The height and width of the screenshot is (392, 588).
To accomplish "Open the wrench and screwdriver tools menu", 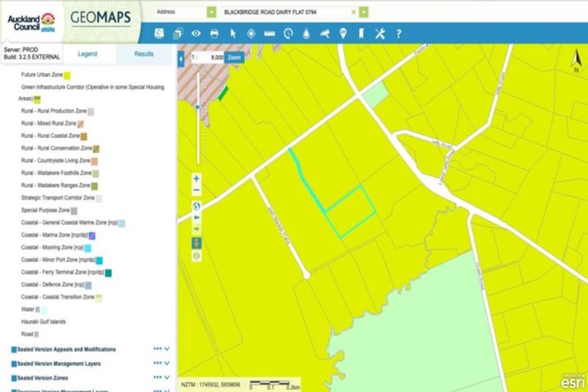I will (x=380, y=34).
